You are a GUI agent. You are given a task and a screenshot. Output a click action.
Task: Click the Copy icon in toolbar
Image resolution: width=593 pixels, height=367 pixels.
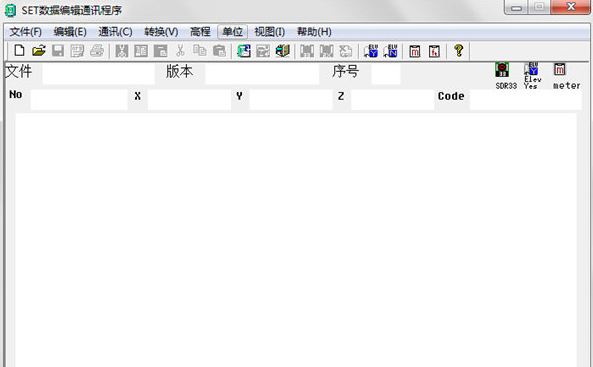[x=200, y=51]
